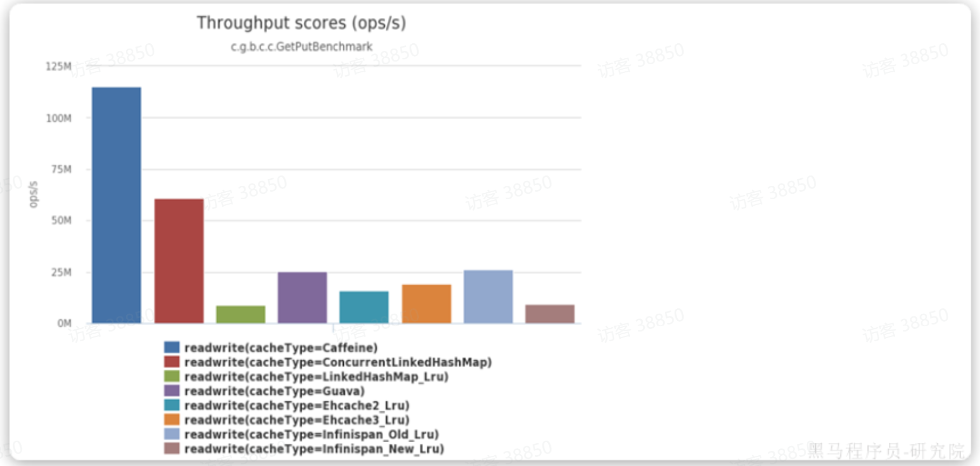Click the 100M axis label
The width and height of the screenshot is (980, 466).
[x=58, y=118]
